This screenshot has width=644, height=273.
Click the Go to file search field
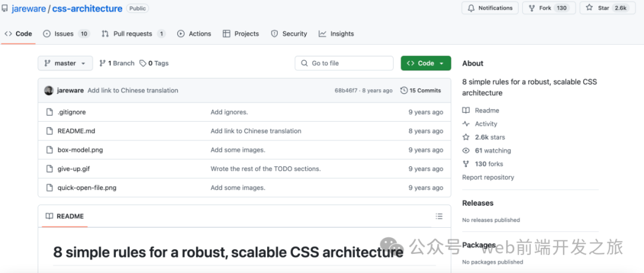344,63
